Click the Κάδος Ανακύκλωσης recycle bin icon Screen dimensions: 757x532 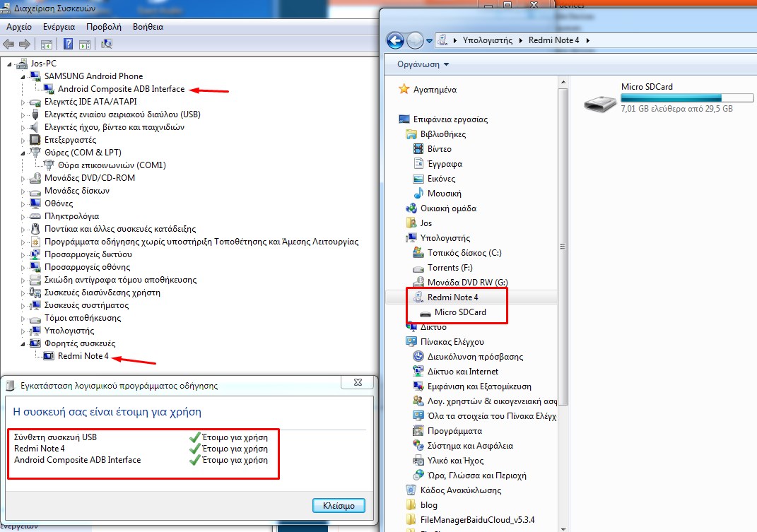click(411, 490)
